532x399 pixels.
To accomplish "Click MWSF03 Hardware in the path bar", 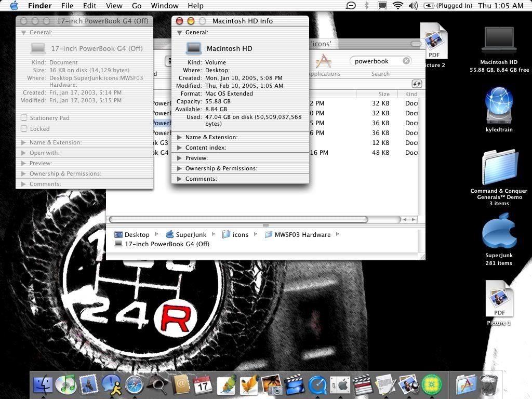I will [x=298, y=234].
